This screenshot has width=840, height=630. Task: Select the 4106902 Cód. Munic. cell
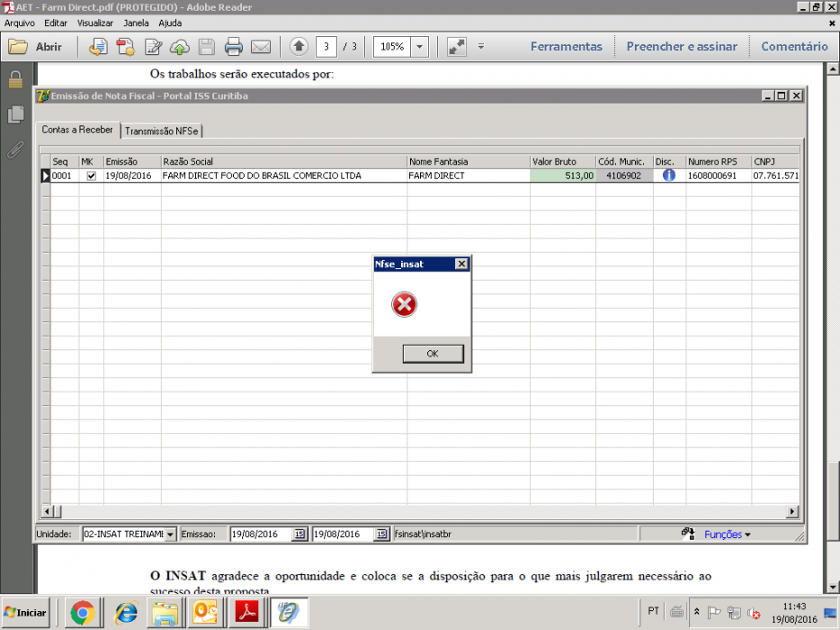624,175
